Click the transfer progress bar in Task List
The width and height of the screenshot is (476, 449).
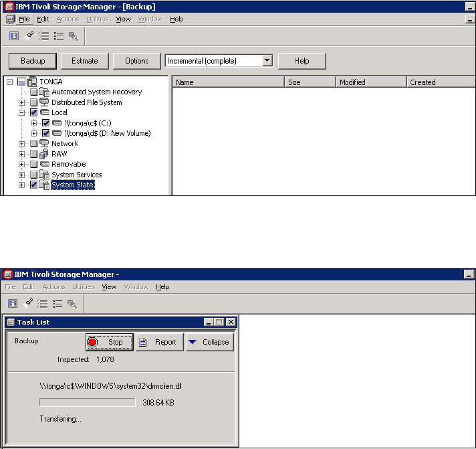tap(88, 403)
